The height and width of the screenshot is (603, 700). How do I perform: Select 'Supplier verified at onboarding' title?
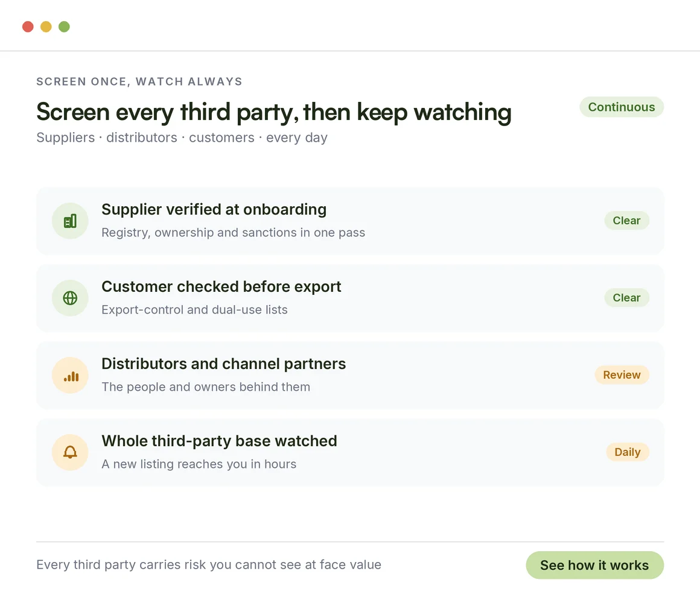tap(214, 209)
